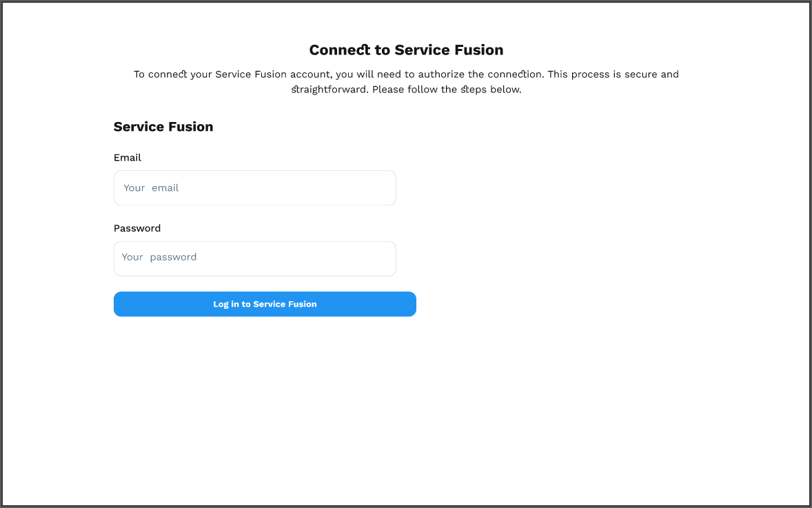
Task: Click inside the password text box
Action: [254, 258]
